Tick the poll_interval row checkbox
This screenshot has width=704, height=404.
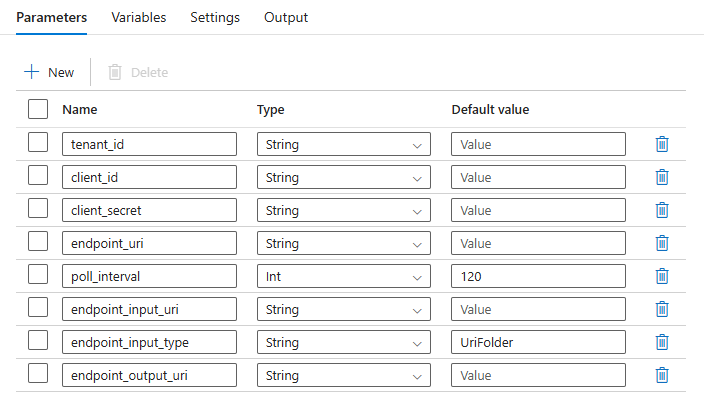(x=38, y=275)
